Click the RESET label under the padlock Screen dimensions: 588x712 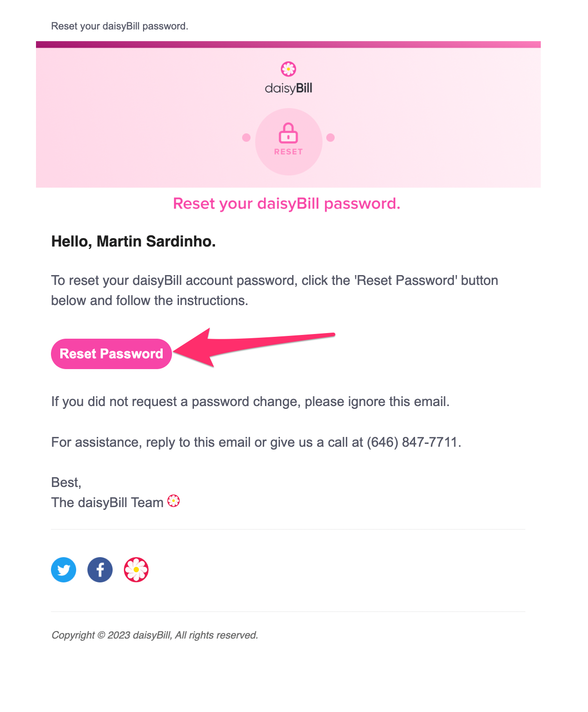coord(288,152)
